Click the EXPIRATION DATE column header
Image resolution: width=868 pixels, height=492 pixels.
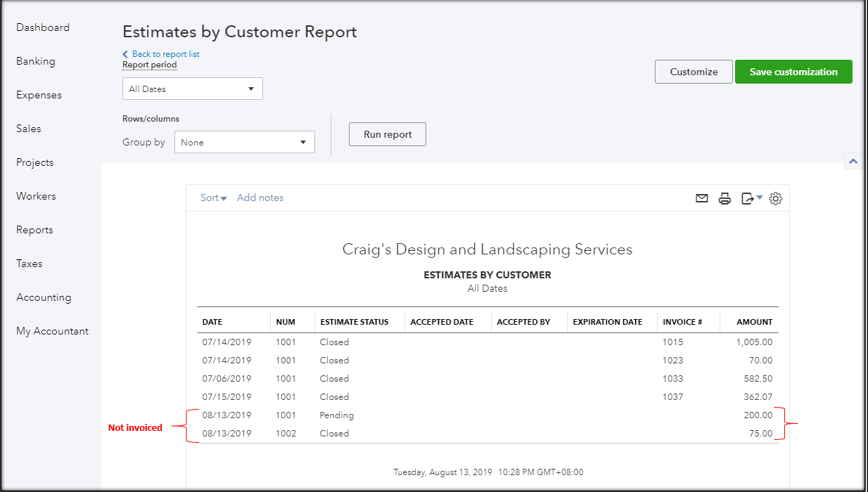click(608, 322)
